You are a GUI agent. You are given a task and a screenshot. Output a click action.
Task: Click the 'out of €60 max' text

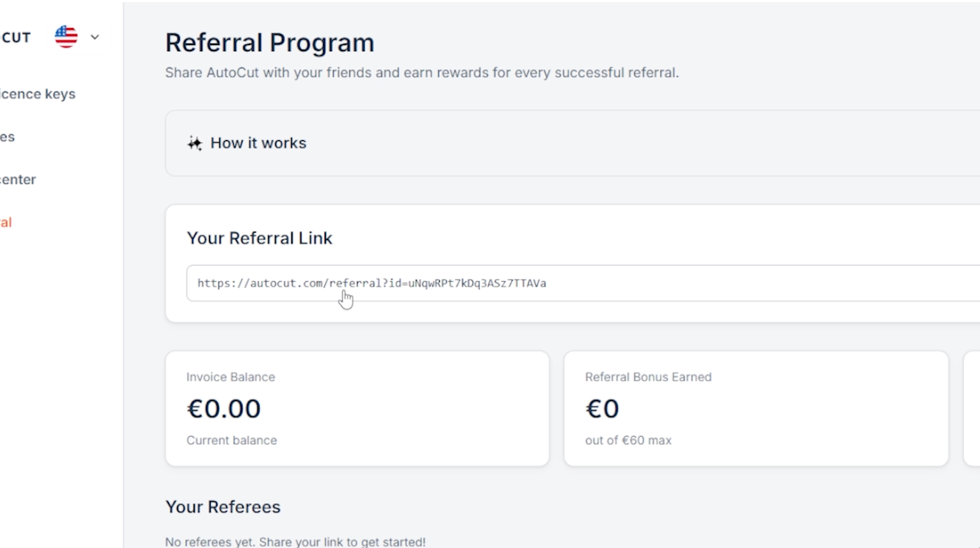[628, 440]
